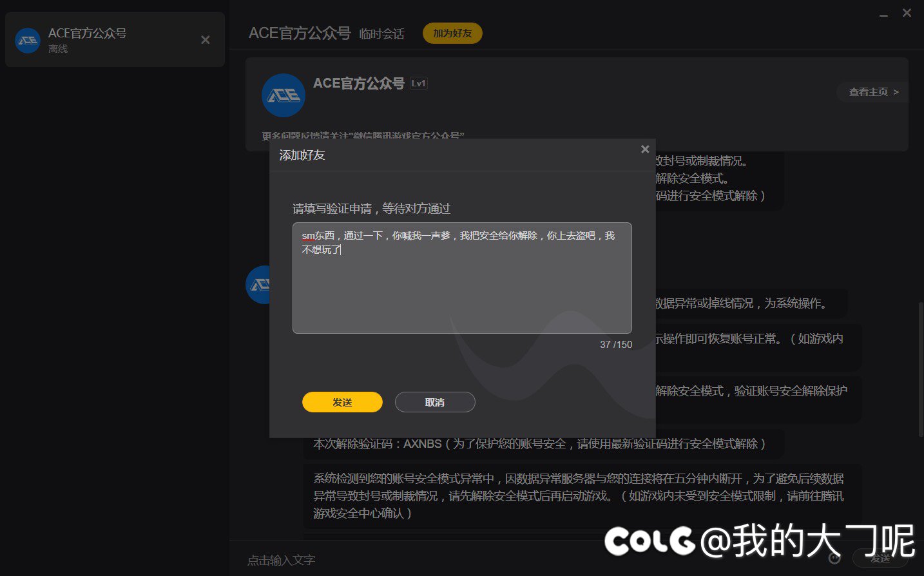
Task: Select ACE官方公众号 conversation in left list
Action: coord(115,40)
